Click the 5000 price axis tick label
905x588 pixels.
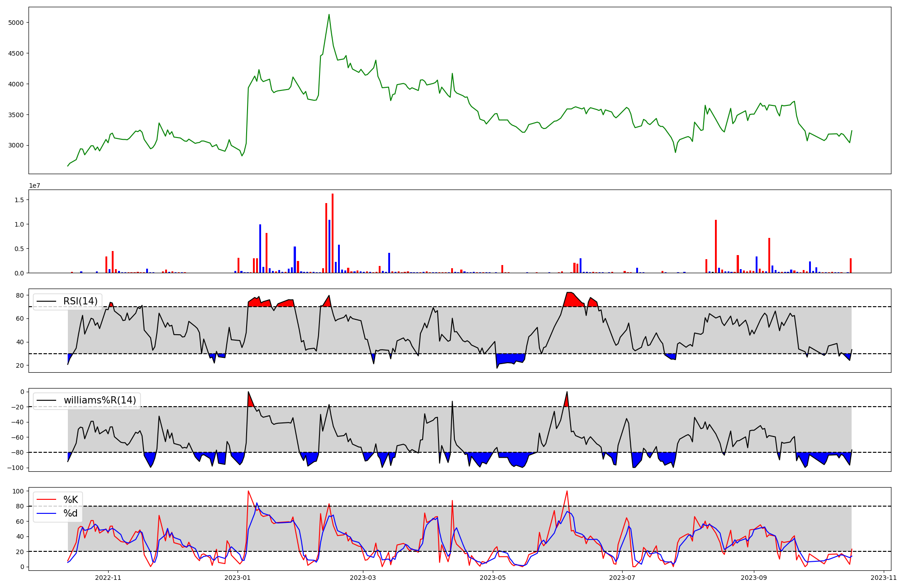tap(16, 23)
